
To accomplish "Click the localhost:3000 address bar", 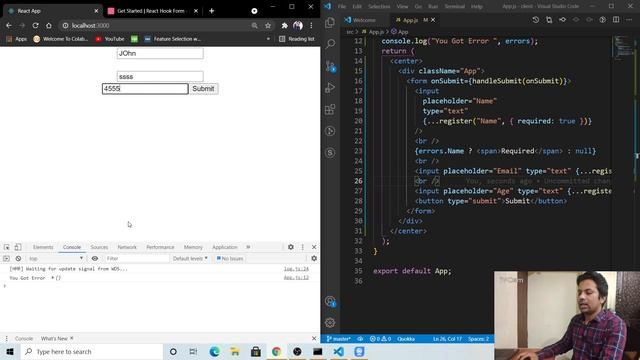I will [x=159, y=25].
